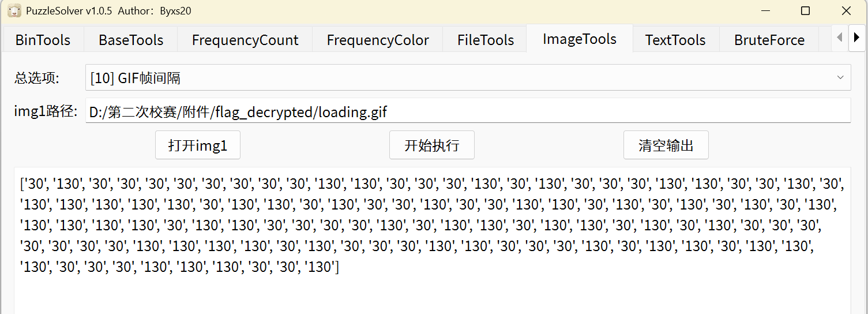
Task: Minimize the PuzzleSolver window
Action: point(765,11)
